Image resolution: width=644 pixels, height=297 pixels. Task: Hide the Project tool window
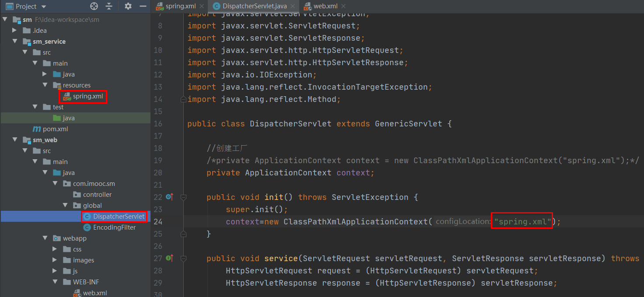pos(143,6)
